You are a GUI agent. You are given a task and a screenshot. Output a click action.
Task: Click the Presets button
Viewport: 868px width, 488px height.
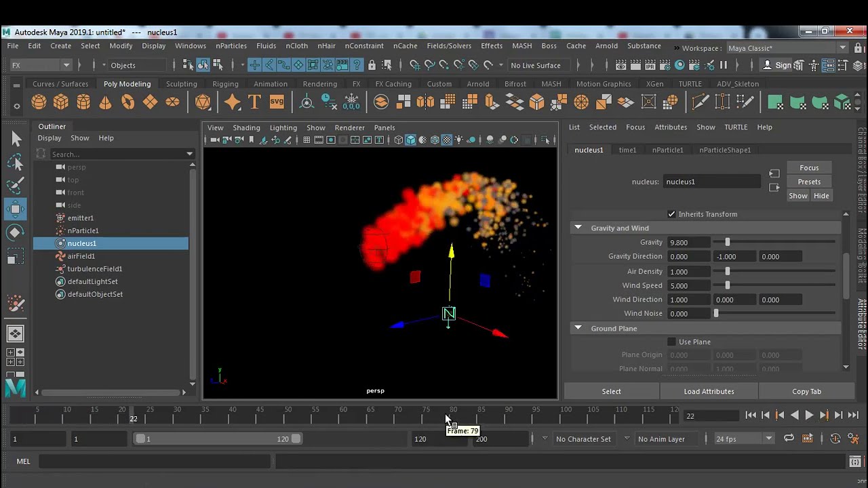point(809,182)
